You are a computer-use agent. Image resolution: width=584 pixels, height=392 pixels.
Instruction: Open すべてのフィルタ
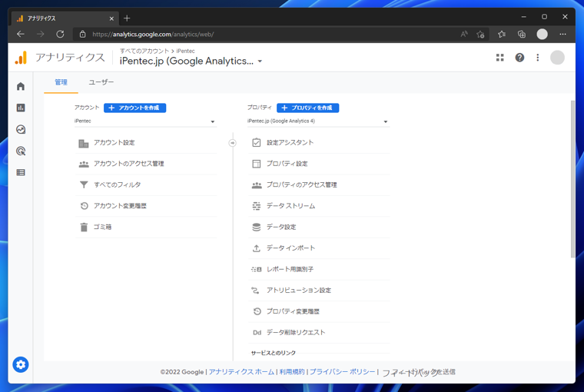point(146,184)
